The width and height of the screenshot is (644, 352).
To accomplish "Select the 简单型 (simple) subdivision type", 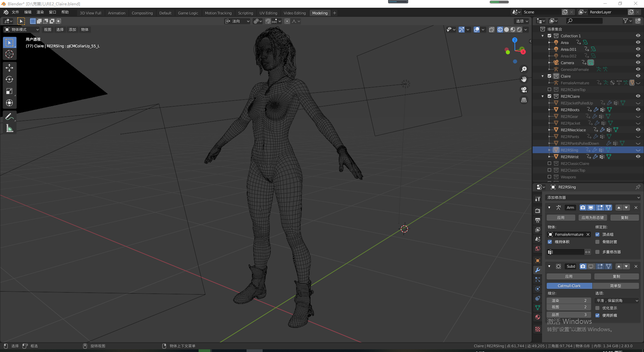I will pos(616,286).
